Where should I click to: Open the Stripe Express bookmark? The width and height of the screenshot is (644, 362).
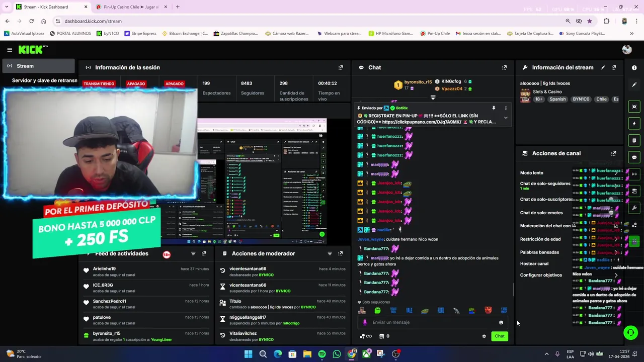coord(140,34)
